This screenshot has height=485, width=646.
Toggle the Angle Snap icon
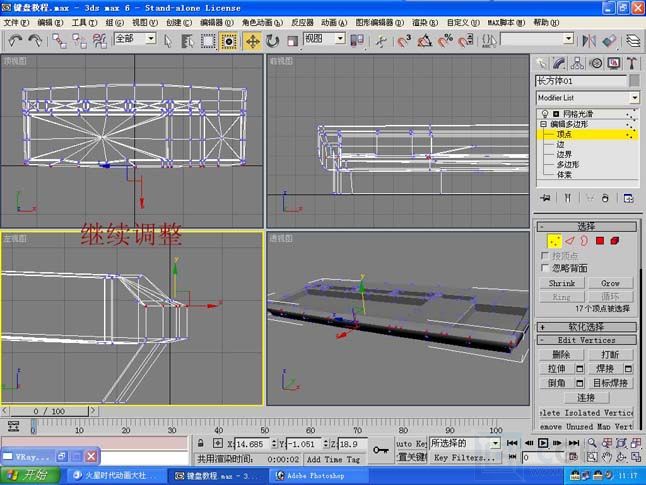click(x=425, y=41)
